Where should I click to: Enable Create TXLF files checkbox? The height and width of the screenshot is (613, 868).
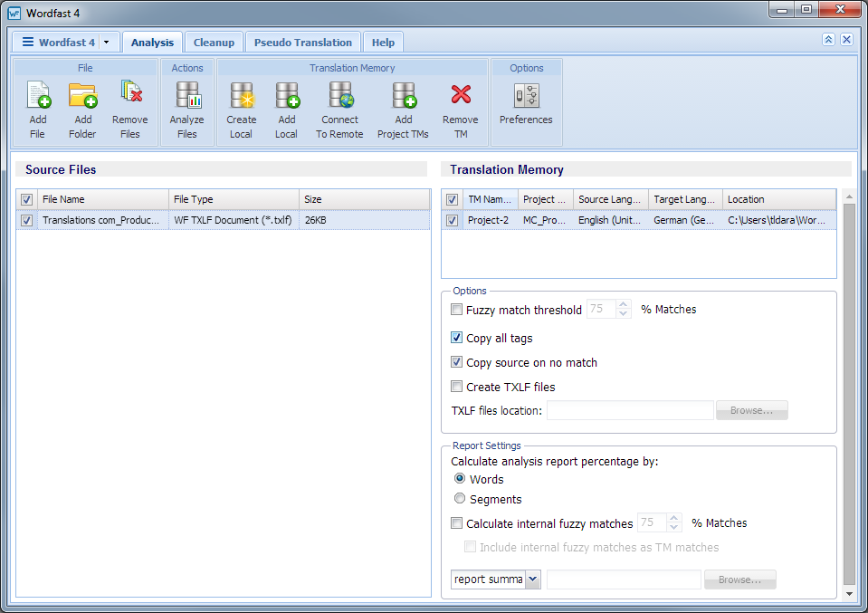click(457, 386)
